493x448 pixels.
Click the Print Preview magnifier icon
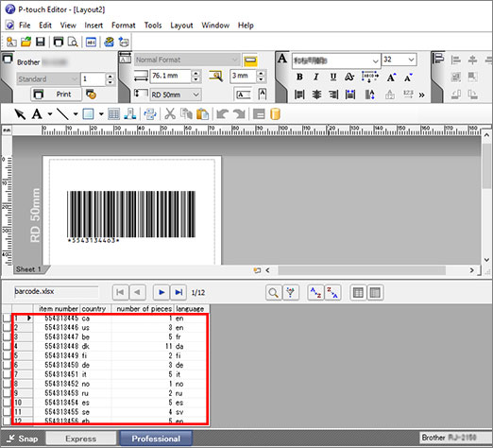pos(73,42)
